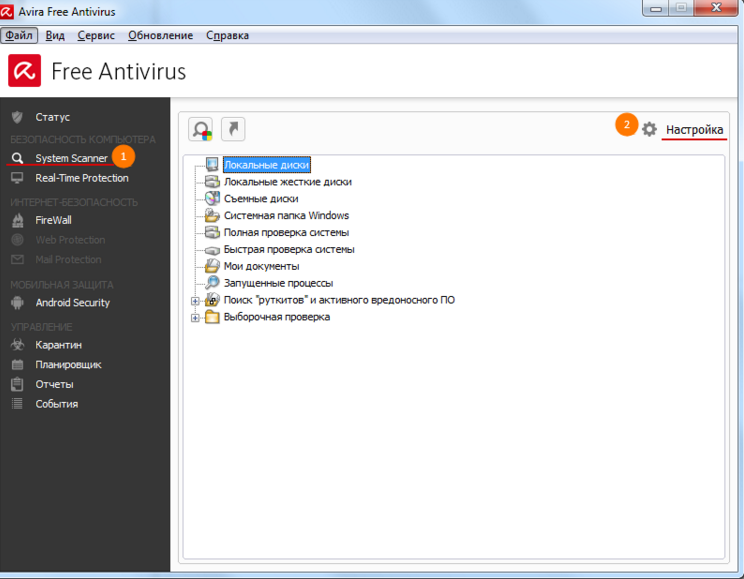Click the Android robot icon
This screenshot has height=579, width=744.
18,303
